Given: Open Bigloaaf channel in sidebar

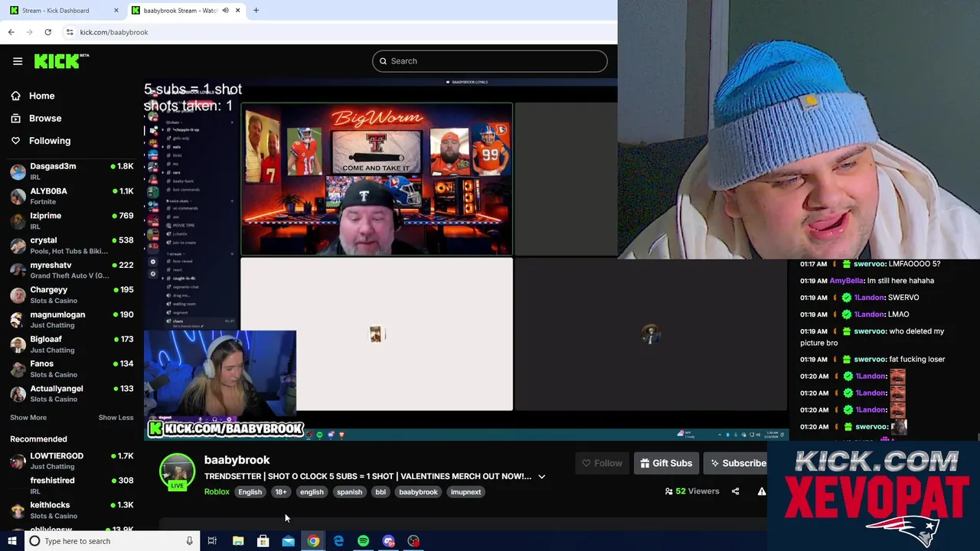Looking at the screenshot, I should click(72, 344).
